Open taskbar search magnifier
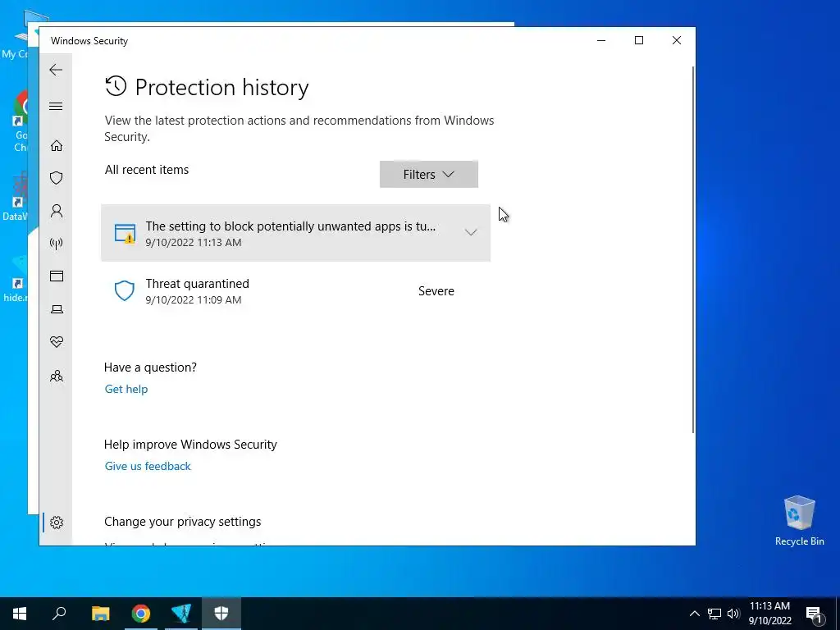The image size is (840, 630). pyautogui.click(x=59, y=614)
